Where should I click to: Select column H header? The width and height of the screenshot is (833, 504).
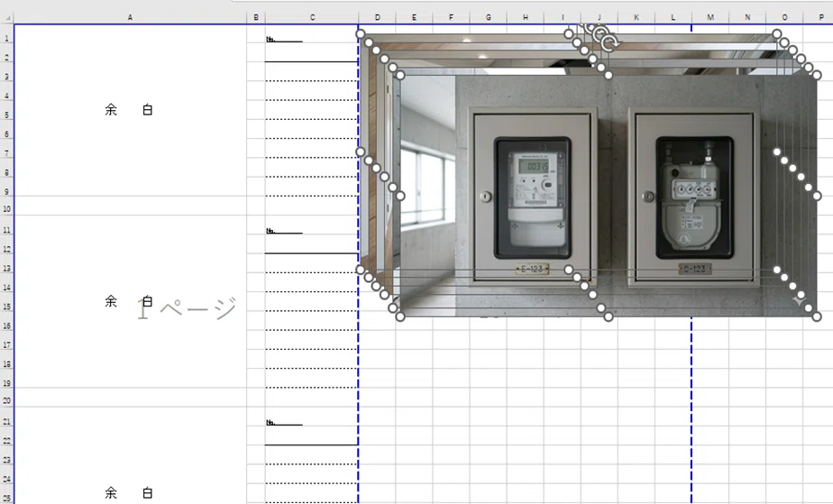tap(526, 17)
